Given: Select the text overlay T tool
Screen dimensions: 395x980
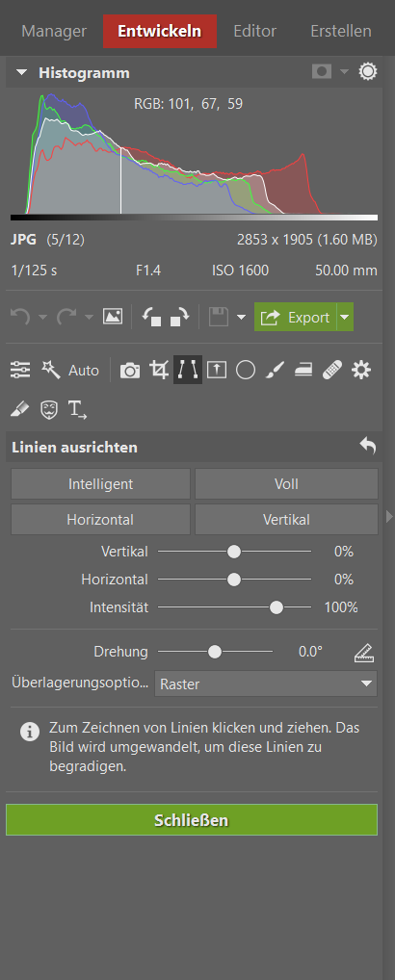Looking at the screenshot, I should [x=77, y=409].
